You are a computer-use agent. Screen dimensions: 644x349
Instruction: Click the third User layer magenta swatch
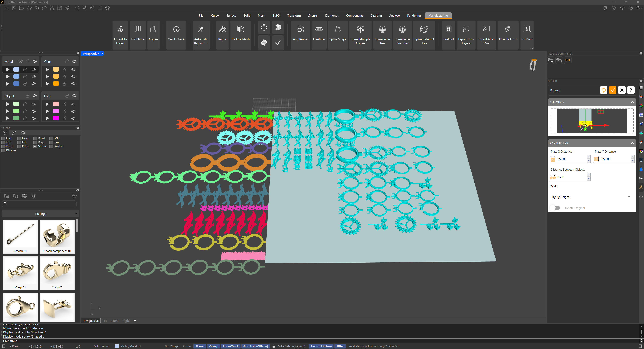56,118
